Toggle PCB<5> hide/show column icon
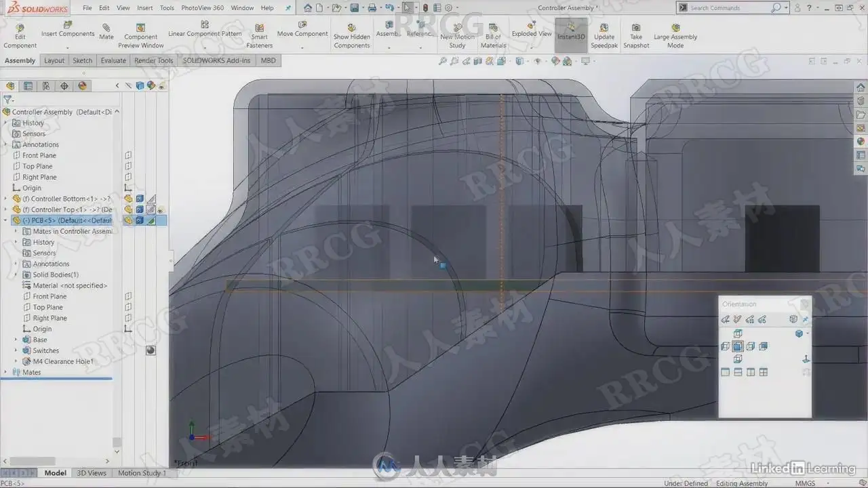The height and width of the screenshot is (488, 868). coord(128,220)
